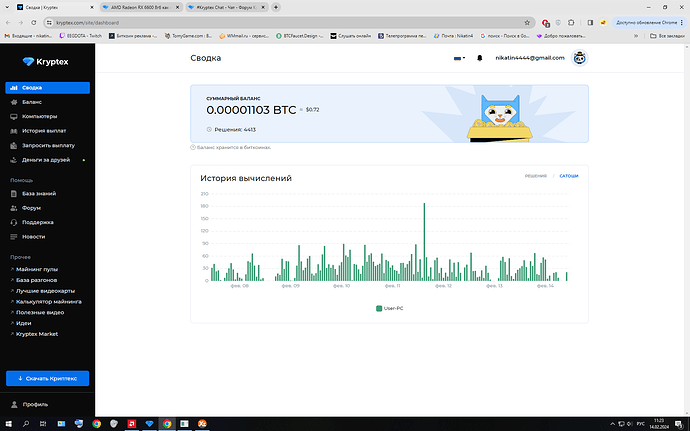Screen dimensions: 690x431
Task: Click the browser forward arrow
Action: click(21, 22)
